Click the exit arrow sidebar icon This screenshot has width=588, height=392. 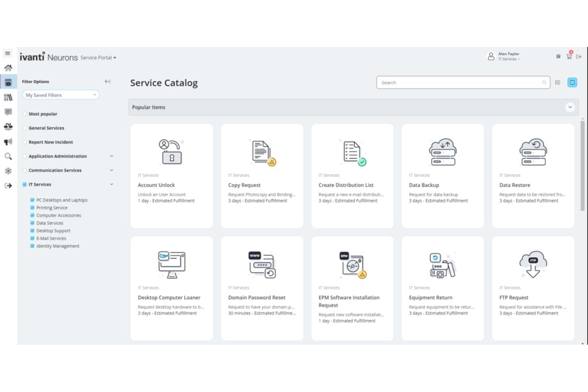[x=8, y=185]
